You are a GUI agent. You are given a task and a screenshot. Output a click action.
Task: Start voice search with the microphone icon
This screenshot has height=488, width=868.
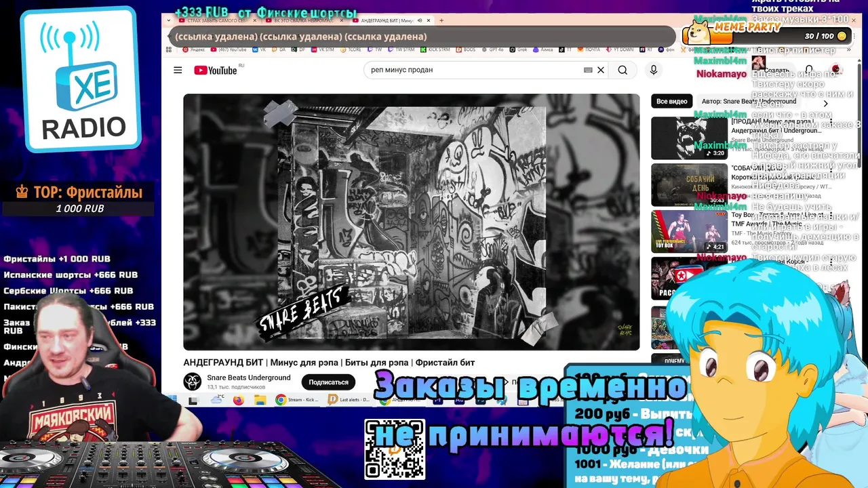point(654,70)
